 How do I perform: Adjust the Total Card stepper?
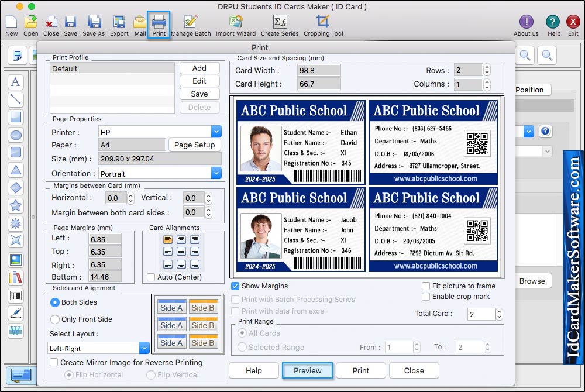(x=499, y=314)
